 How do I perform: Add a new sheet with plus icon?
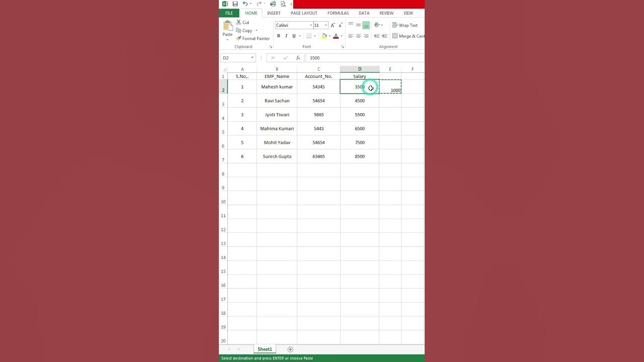tap(290, 349)
